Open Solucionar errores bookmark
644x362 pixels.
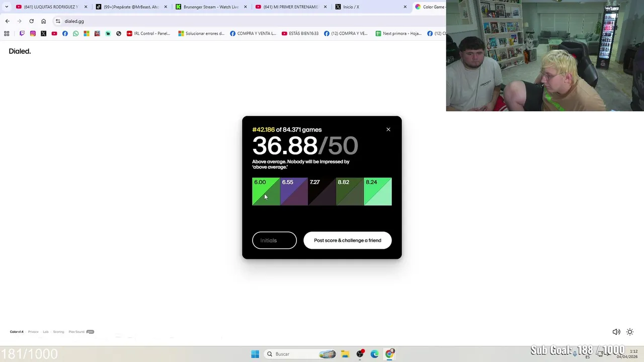(201, 34)
